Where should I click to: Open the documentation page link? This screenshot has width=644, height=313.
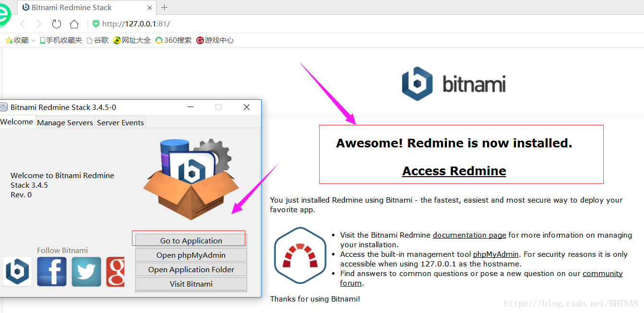(x=469, y=235)
